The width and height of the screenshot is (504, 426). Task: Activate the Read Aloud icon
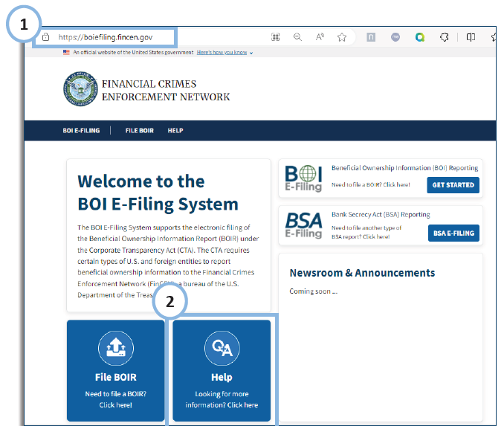[320, 37]
